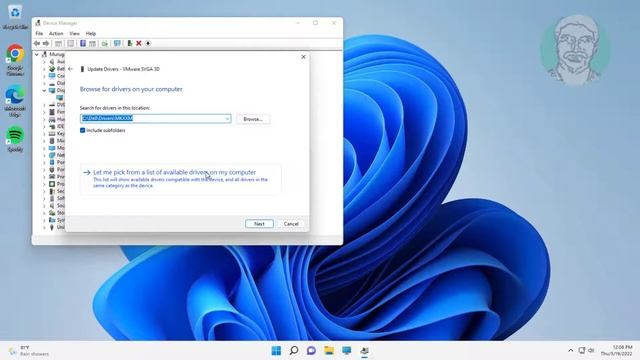Screen dimensions: 640x360
Task: Click the Cancel button
Action: (x=291, y=224)
